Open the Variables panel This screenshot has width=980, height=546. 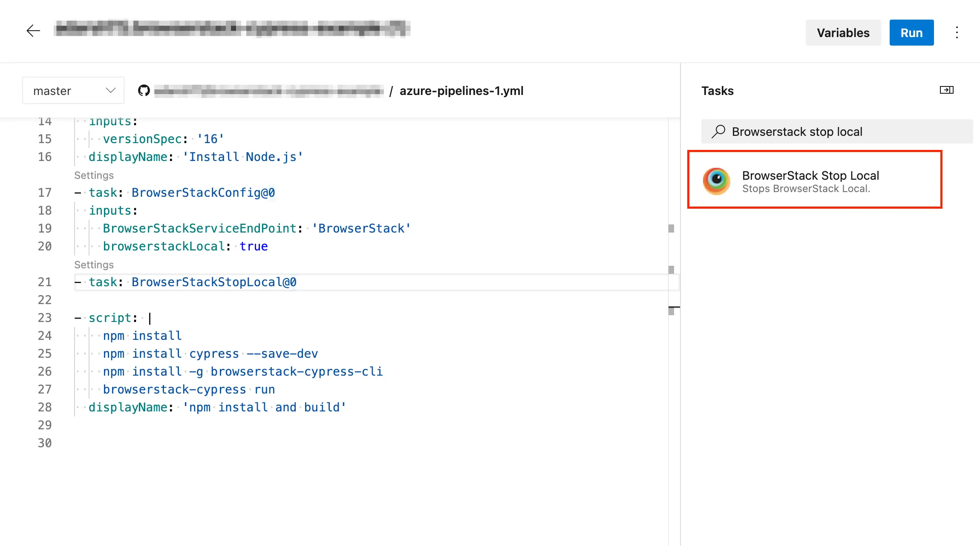[843, 33]
